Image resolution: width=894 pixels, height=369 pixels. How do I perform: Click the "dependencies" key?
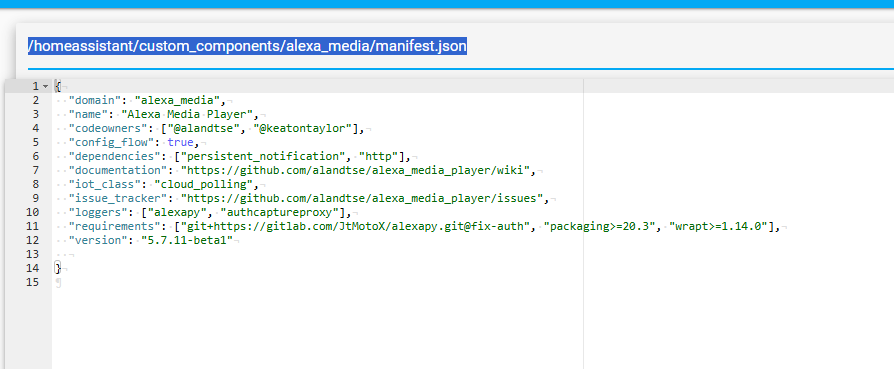click(115, 156)
